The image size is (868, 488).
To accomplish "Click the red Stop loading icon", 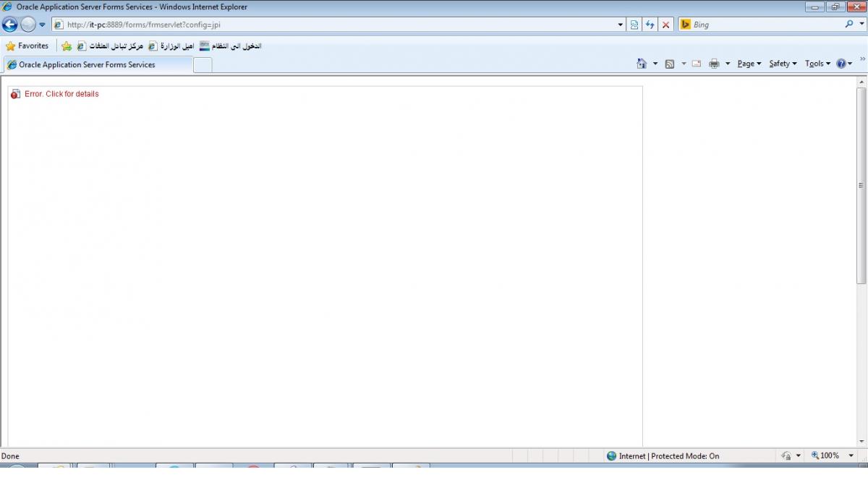I will [666, 25].
